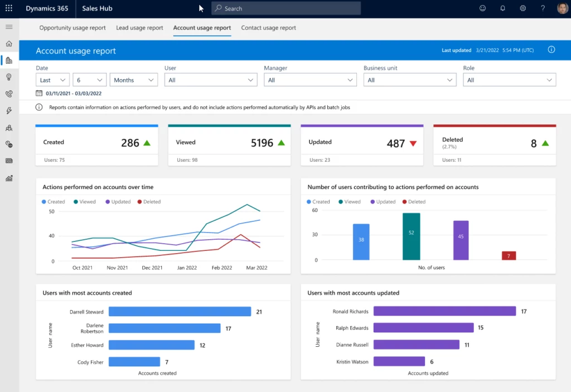This screenshot has height=392, width=571.
Task: Open the Contact usage report tab
Action: tap(268, 27)
